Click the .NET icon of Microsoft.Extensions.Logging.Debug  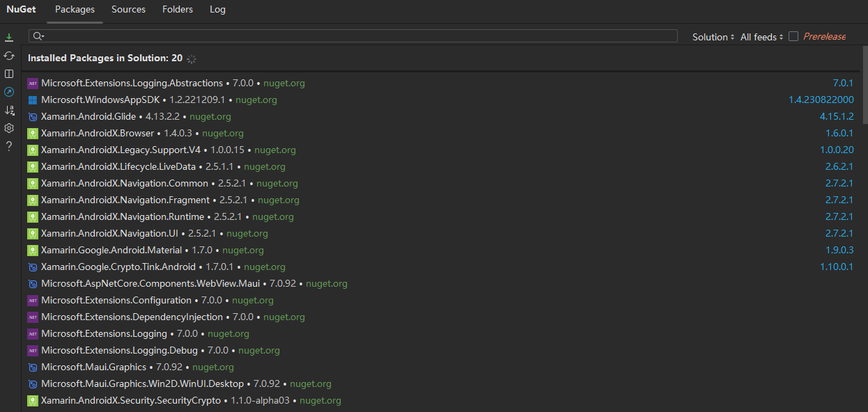coord(32,350)
